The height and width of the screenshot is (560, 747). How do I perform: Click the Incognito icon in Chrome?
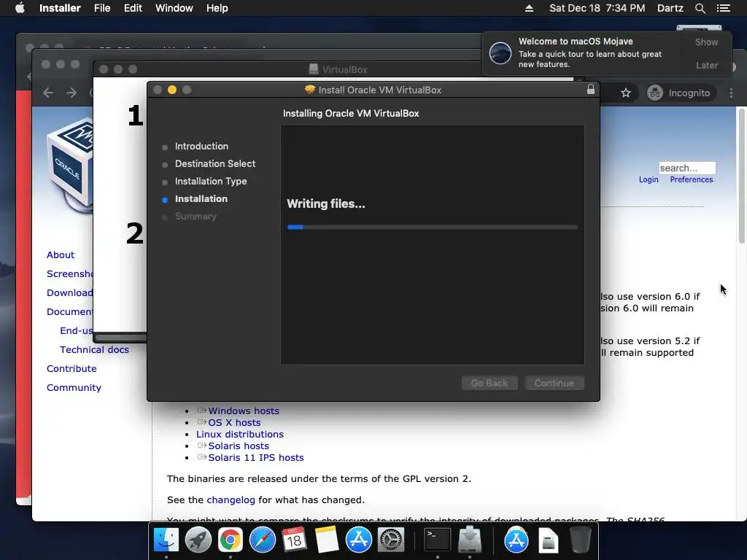654,93
